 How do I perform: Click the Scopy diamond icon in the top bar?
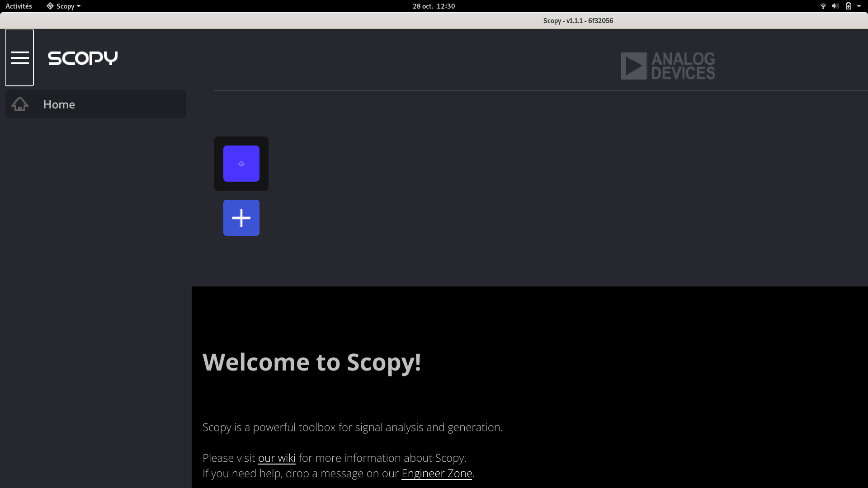pyautogui.click(x=50, y=6)
